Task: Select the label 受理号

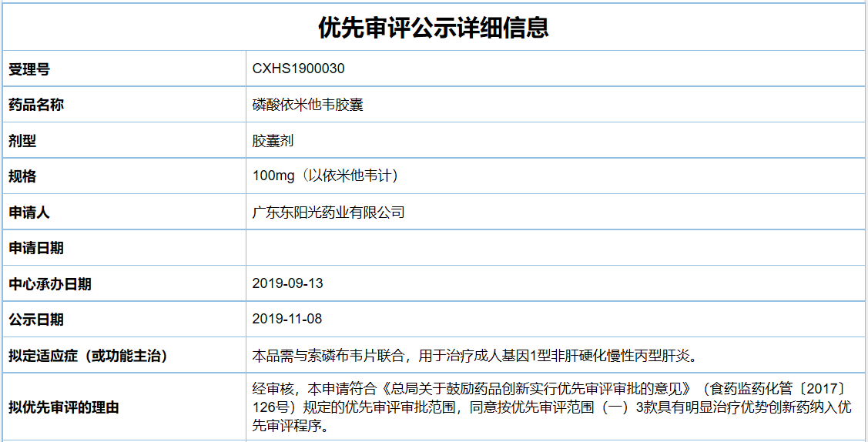Action: 29,69
